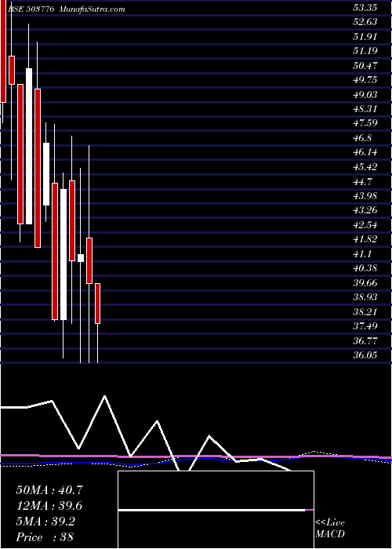This screenshot has height=549, width=392.
Task: Click the <<Live MACD label
Action: point(330,529)
